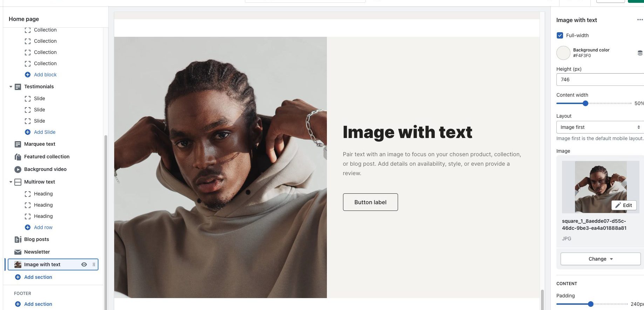The height and width of the screenshot is (310, 644).
Task: Open the three-dot menu for Image with text
Action: (640, 20)
